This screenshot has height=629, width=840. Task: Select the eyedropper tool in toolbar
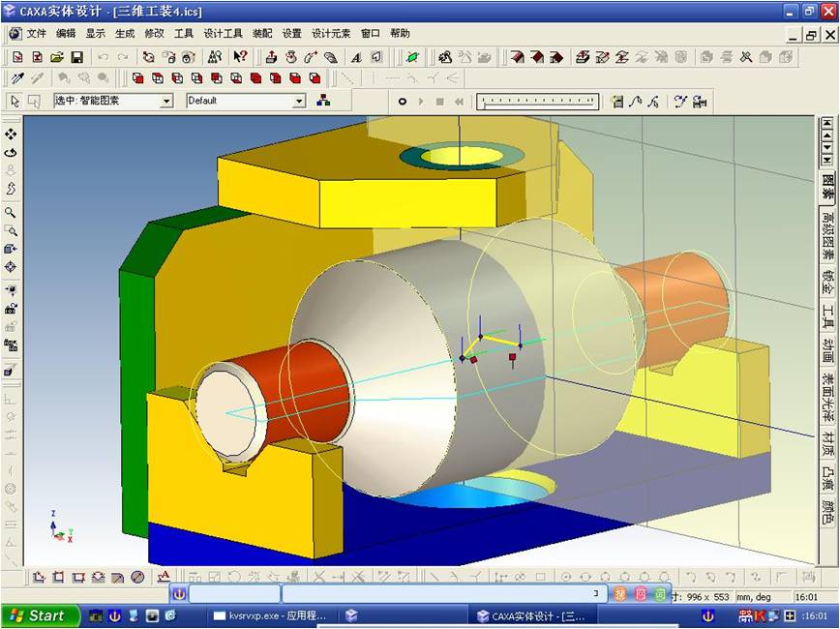[x=16, y=78]
